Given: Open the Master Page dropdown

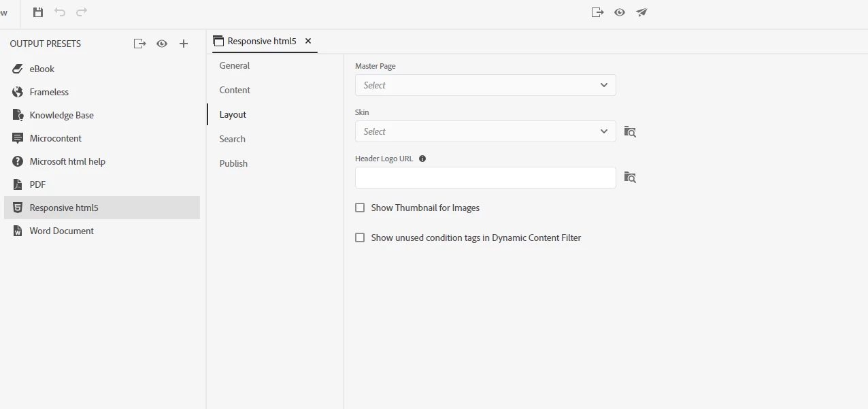Looking at the screenshot, I should pos(485,85).
